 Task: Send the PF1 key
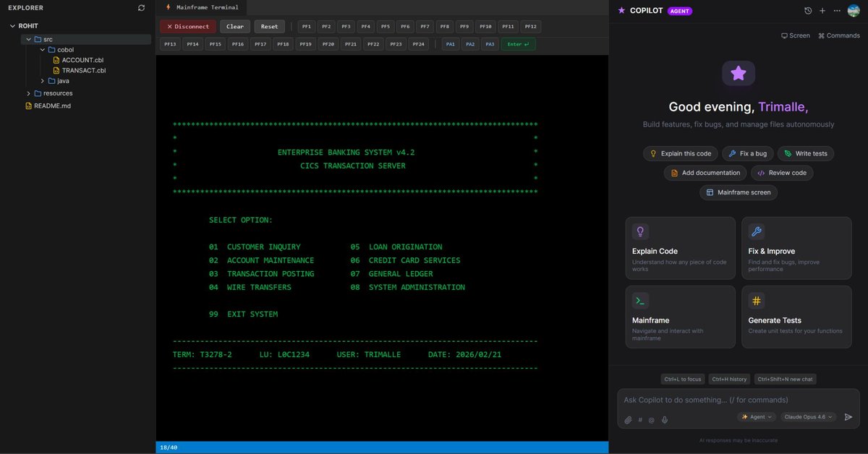(307, 27)
